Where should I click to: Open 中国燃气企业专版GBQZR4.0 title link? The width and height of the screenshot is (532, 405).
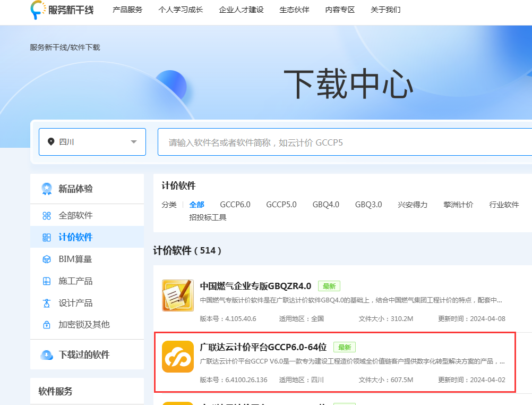(255, 286)
